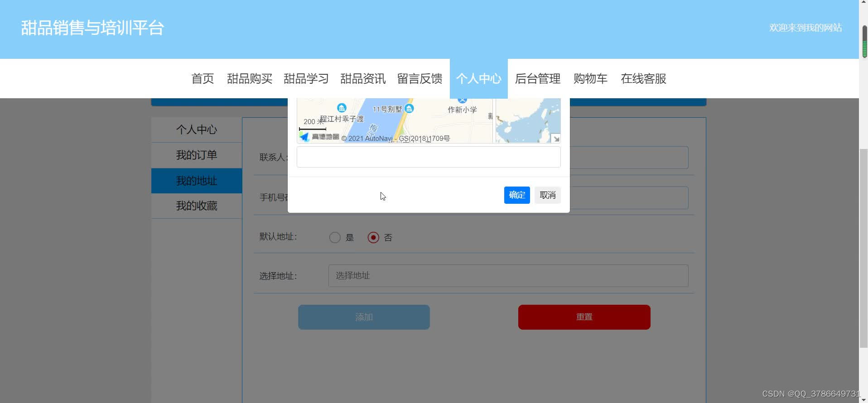Select 是 for default address
The image size is (868, 403).
click(x=335, y=238)
